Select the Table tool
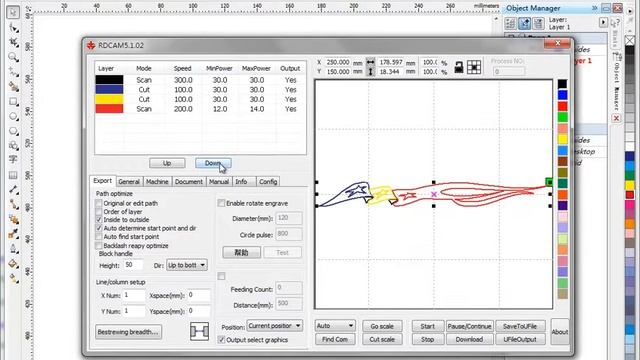The width and height of the screenshot is (640, 360). (x=13, y=175)
